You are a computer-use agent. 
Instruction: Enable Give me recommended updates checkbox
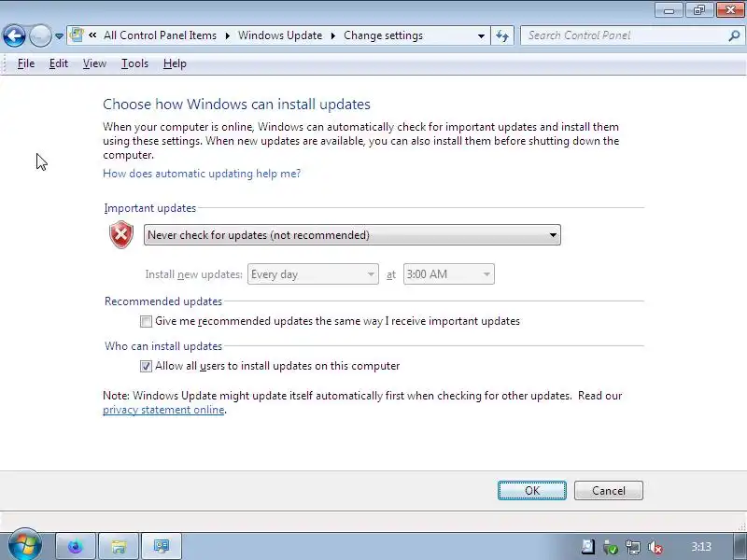[x=146, y=321]
